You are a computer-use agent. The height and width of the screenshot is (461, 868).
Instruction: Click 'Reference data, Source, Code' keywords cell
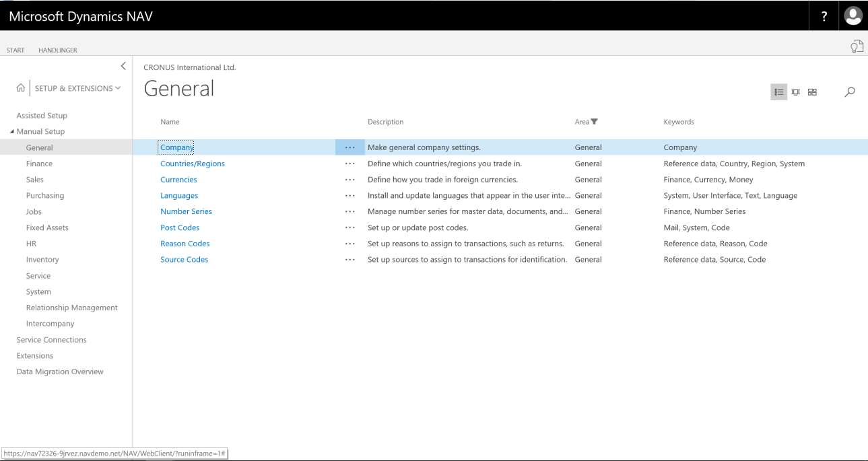point(714,260)
